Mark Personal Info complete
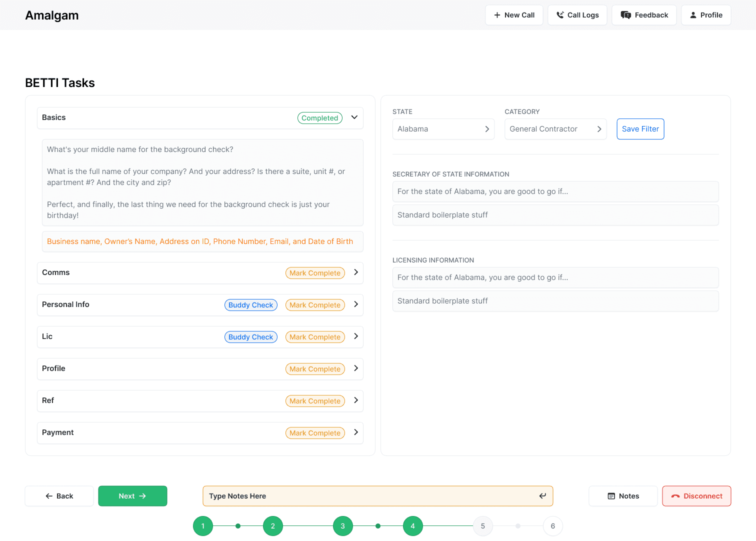The height and width of the screenshot is (541, 756). pyautogui.click(x=315, y=305)
